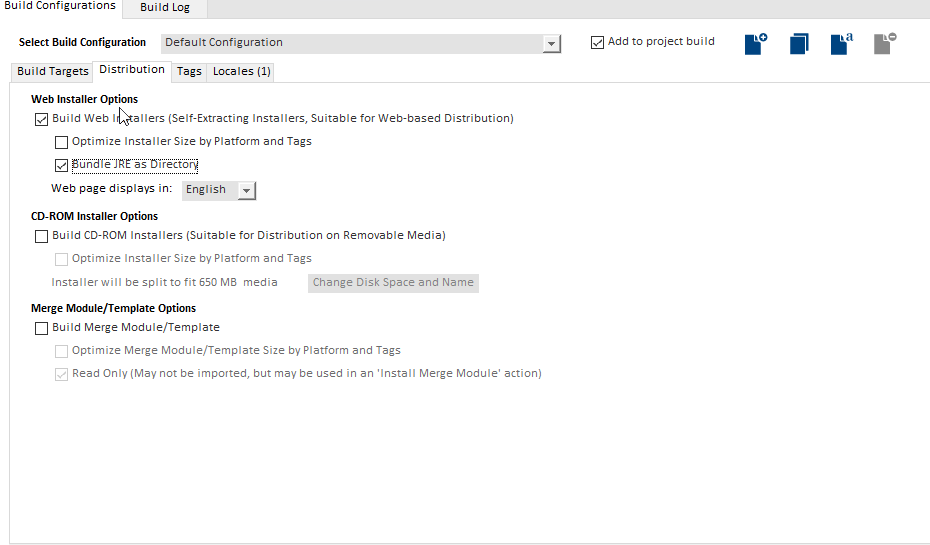
Task: Open the Build Targets tab
Action: point(53,71)
